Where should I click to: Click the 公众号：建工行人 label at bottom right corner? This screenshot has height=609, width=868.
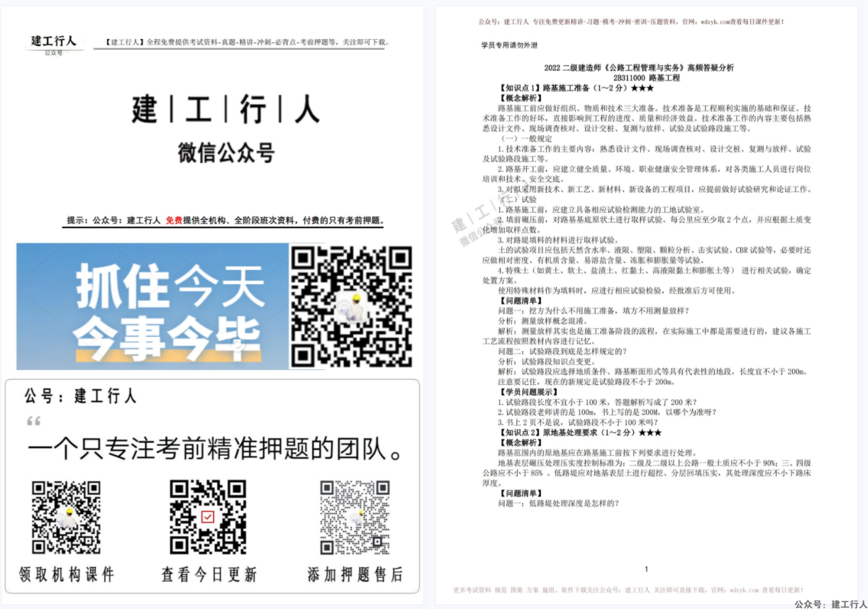coord(830,604)
